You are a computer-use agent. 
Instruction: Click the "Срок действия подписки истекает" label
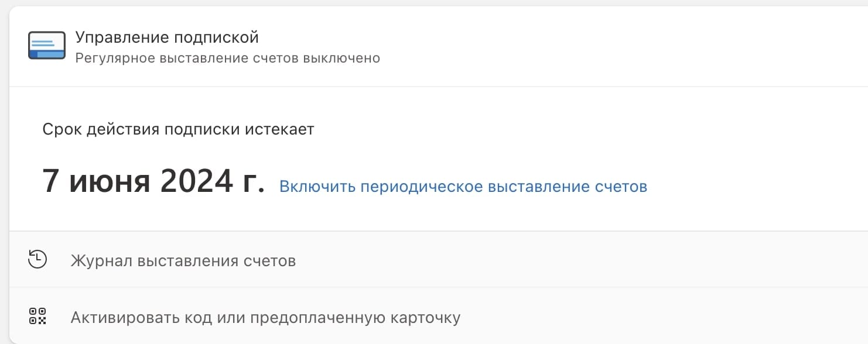coord(178,129)
